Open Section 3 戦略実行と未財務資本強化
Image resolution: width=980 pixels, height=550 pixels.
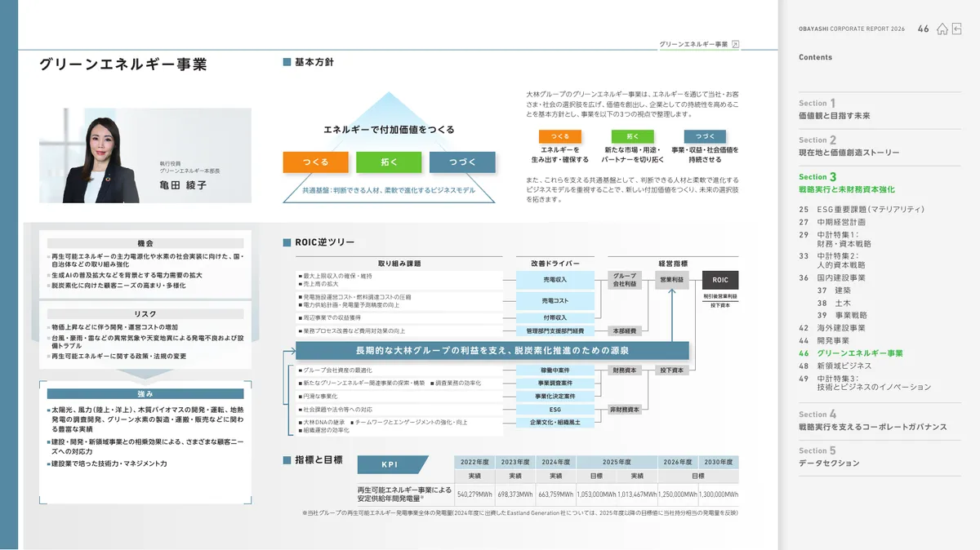(847, 183)
